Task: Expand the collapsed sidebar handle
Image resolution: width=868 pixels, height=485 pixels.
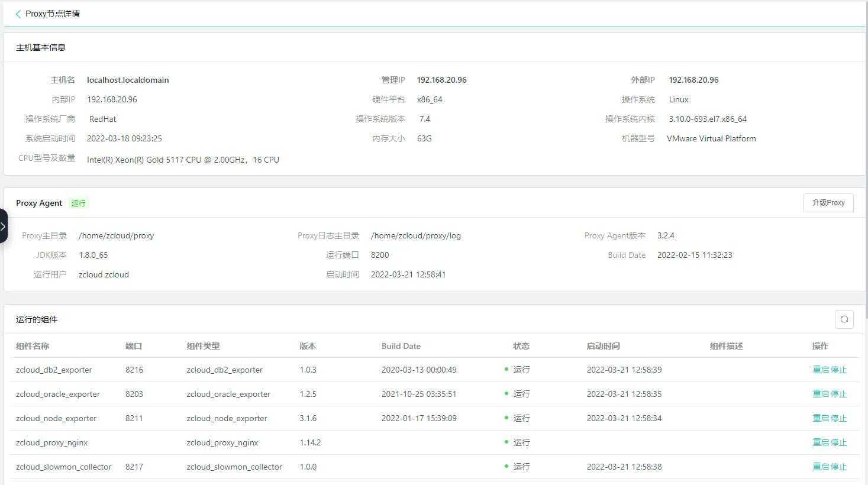Action: click(x=4, y=226)
